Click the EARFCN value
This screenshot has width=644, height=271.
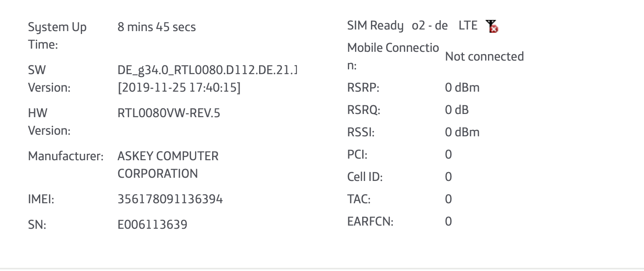click(x=449, y=222)
